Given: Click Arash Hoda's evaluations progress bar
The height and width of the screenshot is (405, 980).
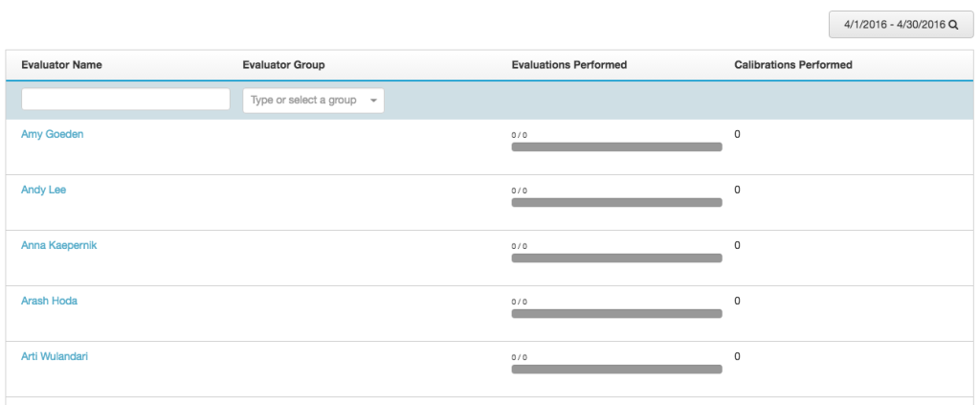Looking at the screenshot, I should click(x=617, y=314).
